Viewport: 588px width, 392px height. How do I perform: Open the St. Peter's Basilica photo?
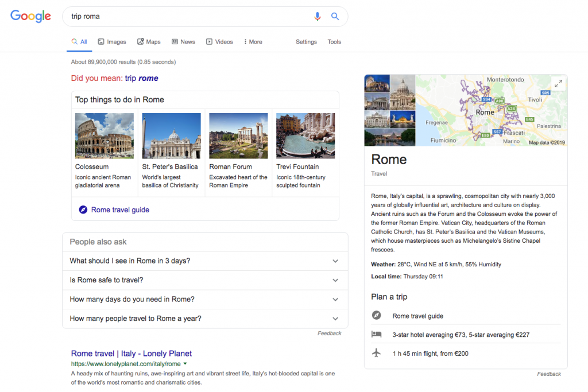point(171,136)
